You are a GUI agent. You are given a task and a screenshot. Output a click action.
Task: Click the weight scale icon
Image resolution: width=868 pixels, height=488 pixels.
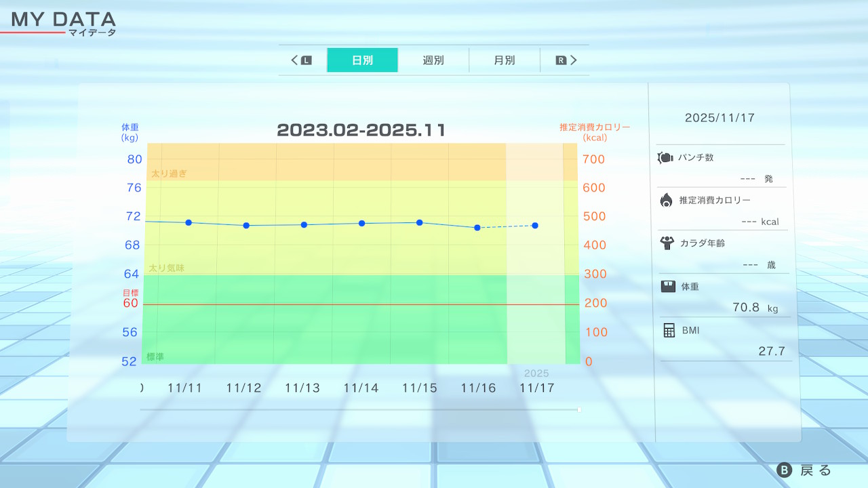pos(668,286)
